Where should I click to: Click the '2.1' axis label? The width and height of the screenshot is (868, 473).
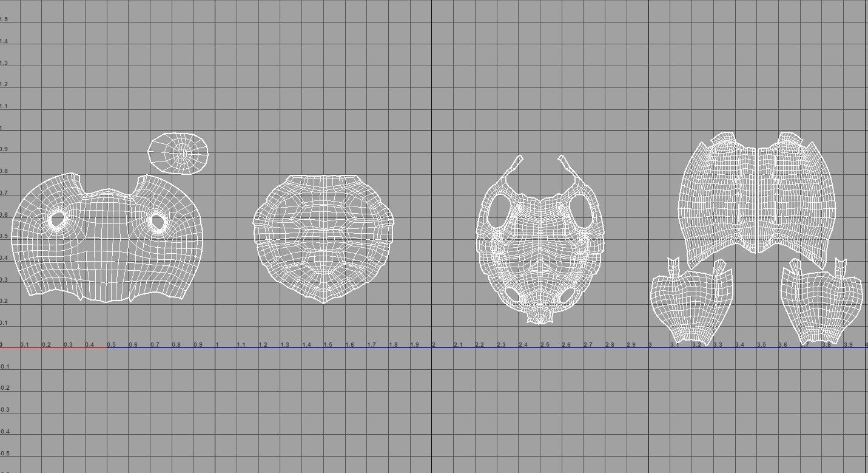pyautogui.click(x=458, y=345)
